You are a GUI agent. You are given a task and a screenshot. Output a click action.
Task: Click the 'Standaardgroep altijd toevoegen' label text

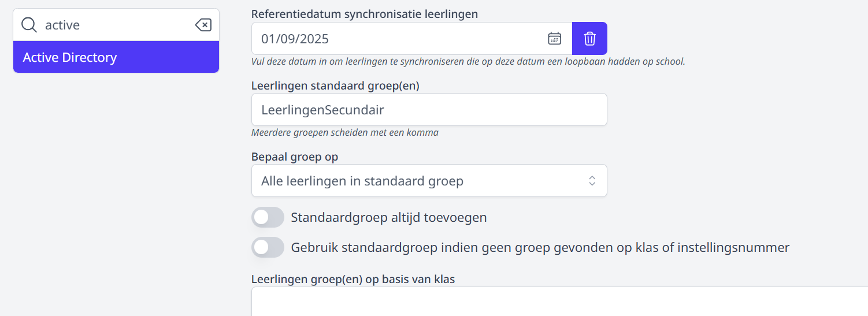pos(389,218)
